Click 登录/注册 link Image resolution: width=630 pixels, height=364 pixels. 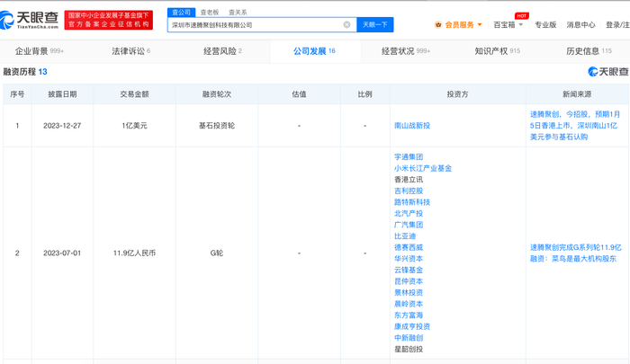617,25
